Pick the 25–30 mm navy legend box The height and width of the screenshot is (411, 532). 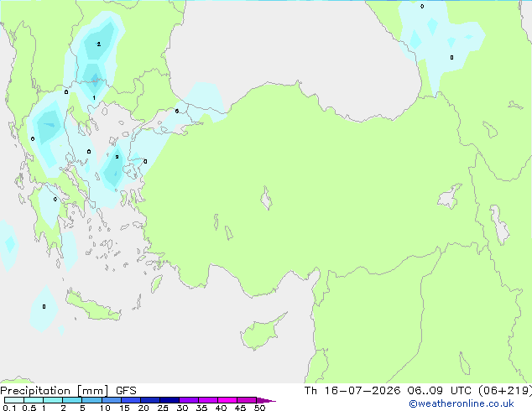point(170,400)
